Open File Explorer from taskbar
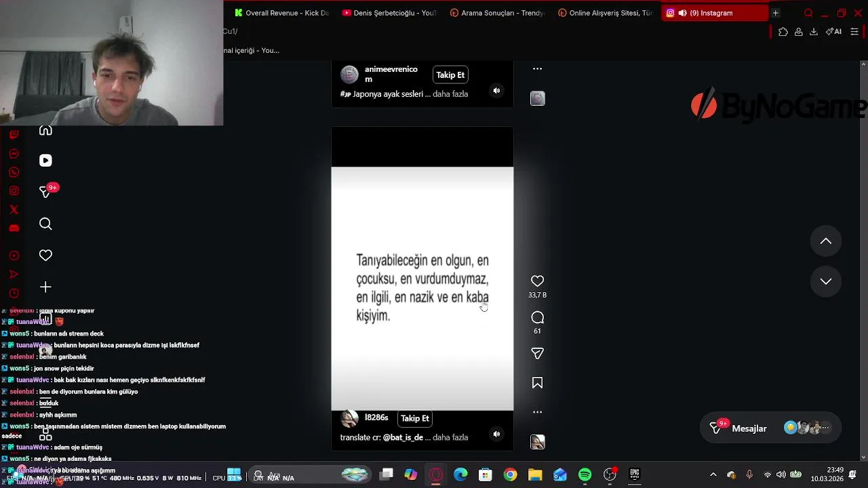Screen dimensions: 868x488 535,475
